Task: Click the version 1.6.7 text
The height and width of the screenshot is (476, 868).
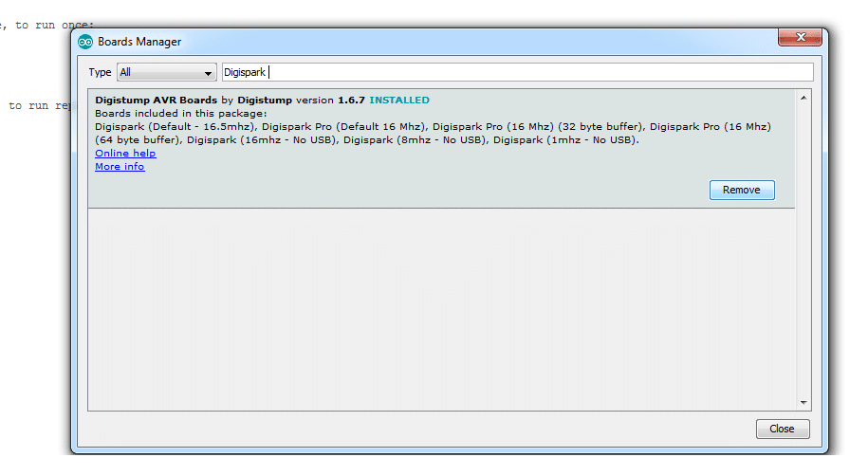Action: 330,101
